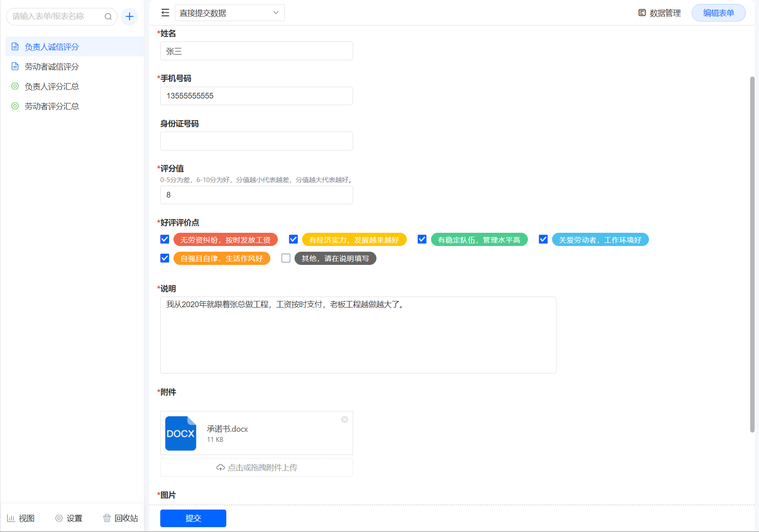Click the 提交 submit button
Screen dimensions: 759x532
193,518
